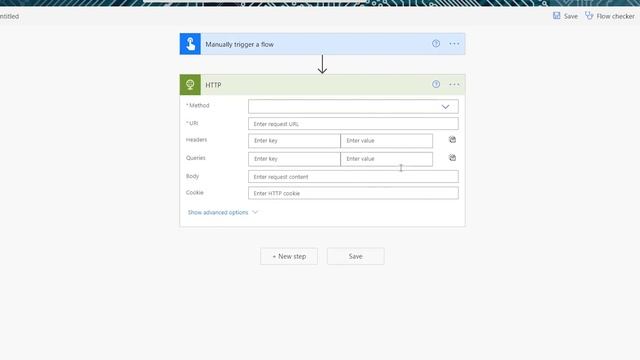Switch Queries to text mode icon
The image size is (640, 360).
pyautogui.click(x=452, y=158)
